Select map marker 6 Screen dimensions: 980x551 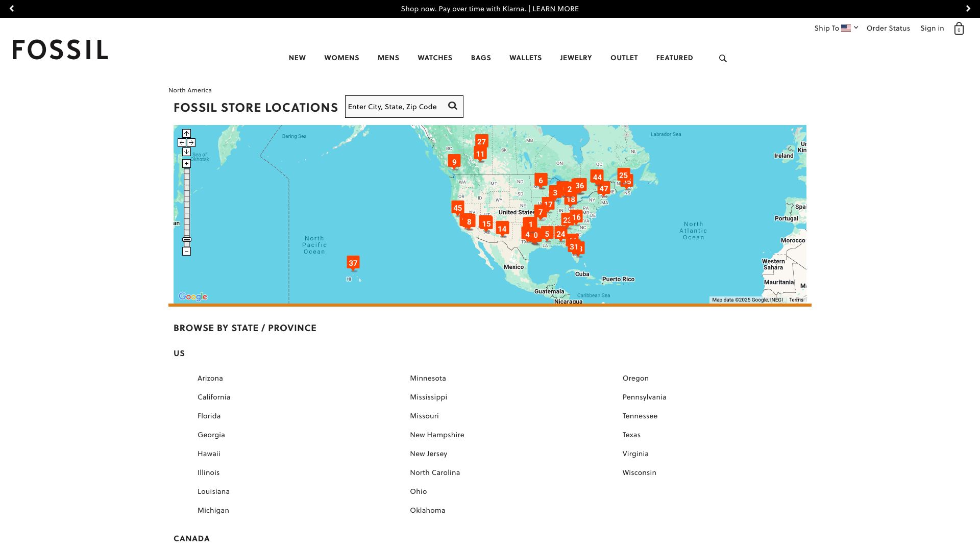click(x=541, y=180)
